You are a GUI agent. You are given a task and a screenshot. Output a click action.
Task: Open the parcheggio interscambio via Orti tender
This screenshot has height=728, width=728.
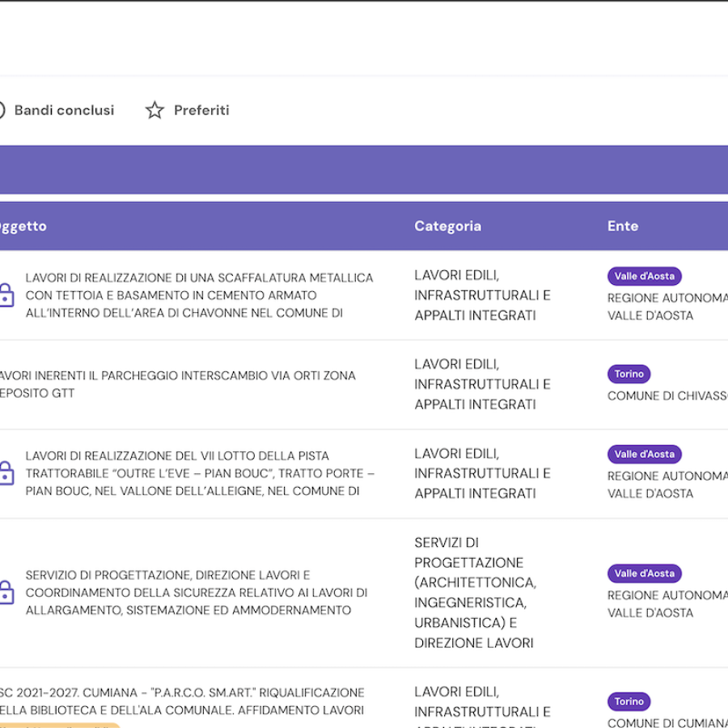point(176,384)
